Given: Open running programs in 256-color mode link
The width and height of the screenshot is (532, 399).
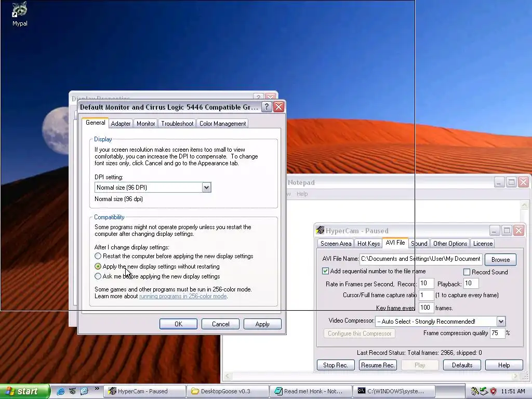Looking at the screenshot, I should [183, 296].
